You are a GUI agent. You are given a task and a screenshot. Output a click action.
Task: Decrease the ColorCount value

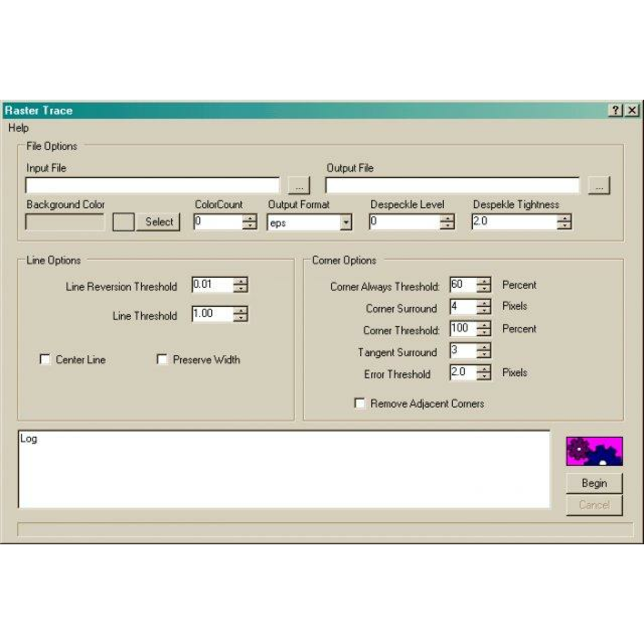pyautogui.click(x=250, y=225)
